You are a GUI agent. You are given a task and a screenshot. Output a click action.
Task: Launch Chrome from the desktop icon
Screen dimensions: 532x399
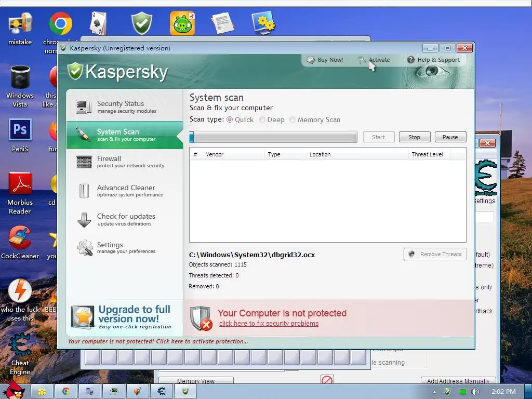pos(60,24)
